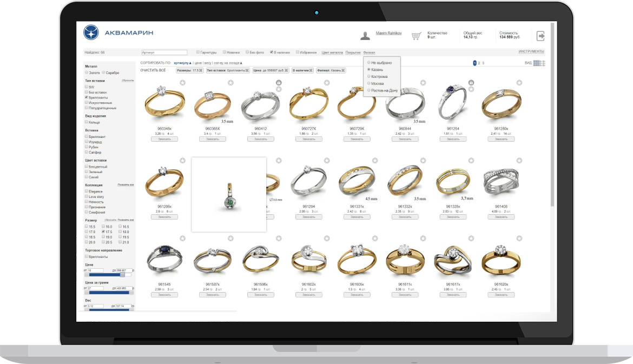This screenshot has height=364, width=633.
Task: Remove the Размеры 17,5 filter chip
Action: tap(201, 70)
